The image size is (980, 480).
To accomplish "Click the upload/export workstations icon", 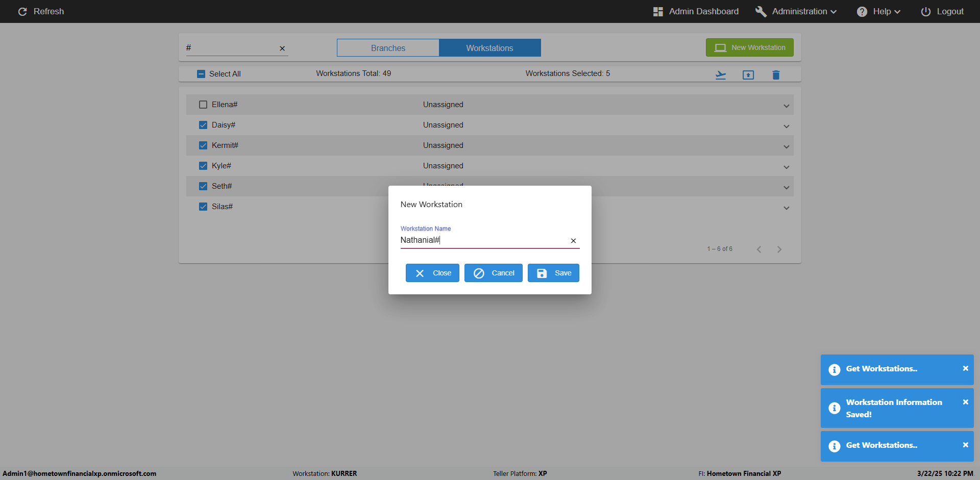I will (x=748, y=75).
